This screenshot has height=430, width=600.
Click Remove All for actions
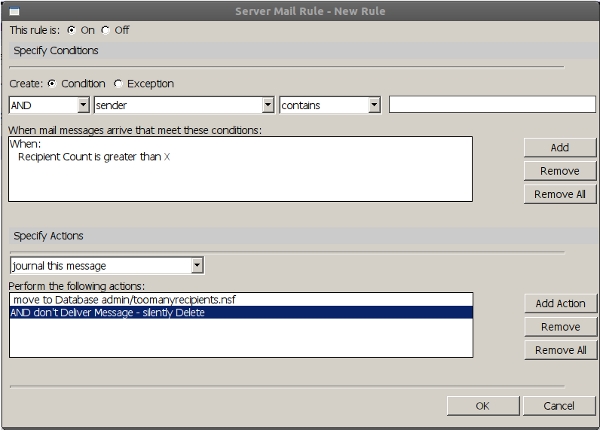coord(559,350)
